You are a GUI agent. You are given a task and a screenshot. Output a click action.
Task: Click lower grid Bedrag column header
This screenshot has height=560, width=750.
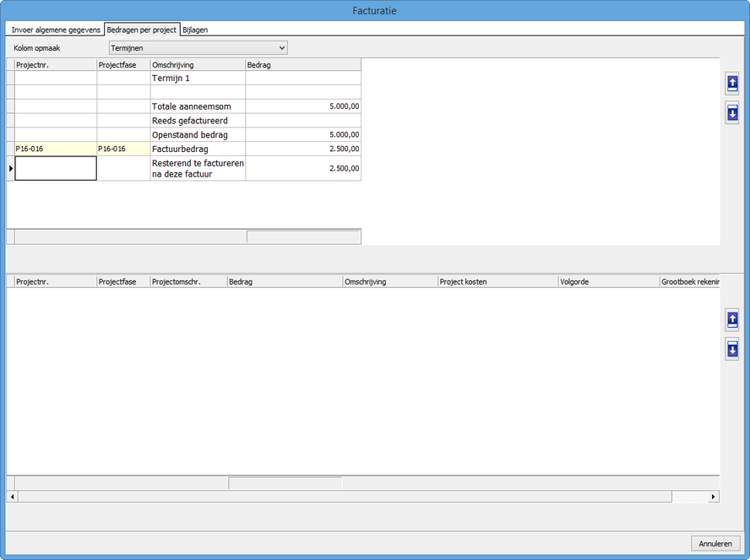[x=285, y=281]
